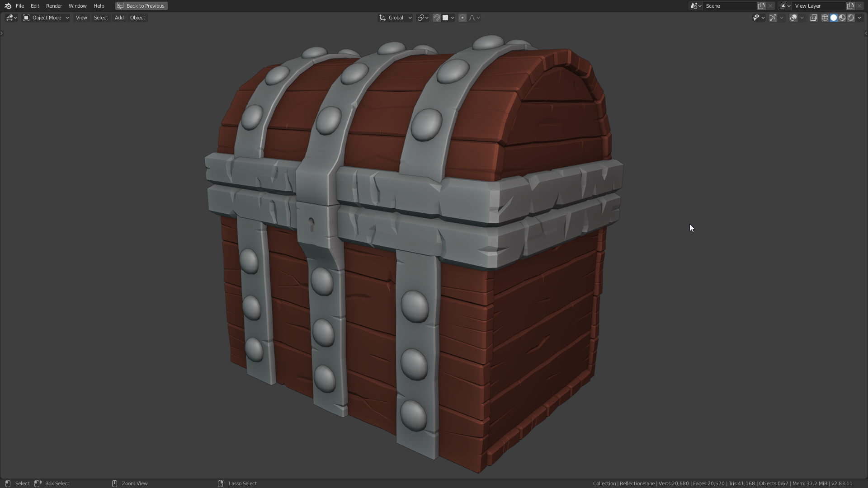Toggle viewport overlays
The image size is (868, 488).
pyautogui.click(x=793, y=18)
